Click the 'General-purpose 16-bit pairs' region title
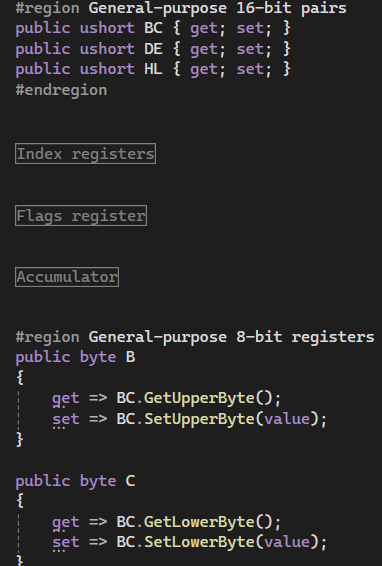The width and height of the screenshot is (382, 566). 217,8
